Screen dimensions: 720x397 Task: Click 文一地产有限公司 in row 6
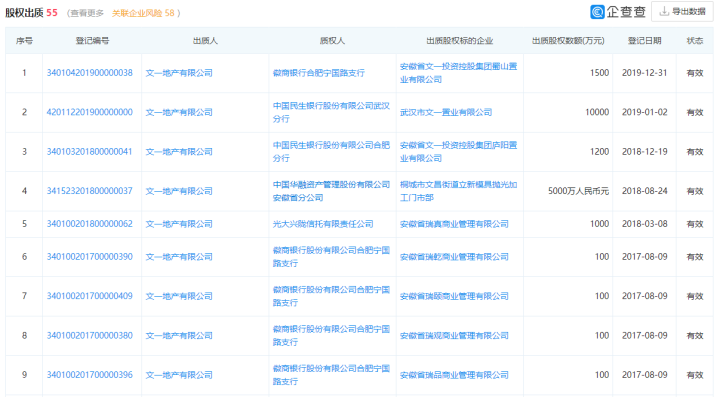[x=179, y=257]
